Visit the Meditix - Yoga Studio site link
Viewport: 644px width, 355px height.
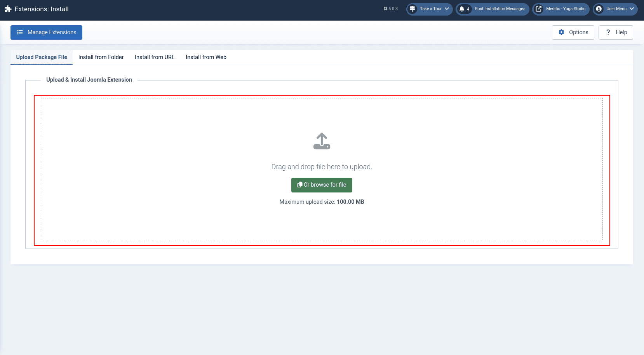[x=566, y=9]
